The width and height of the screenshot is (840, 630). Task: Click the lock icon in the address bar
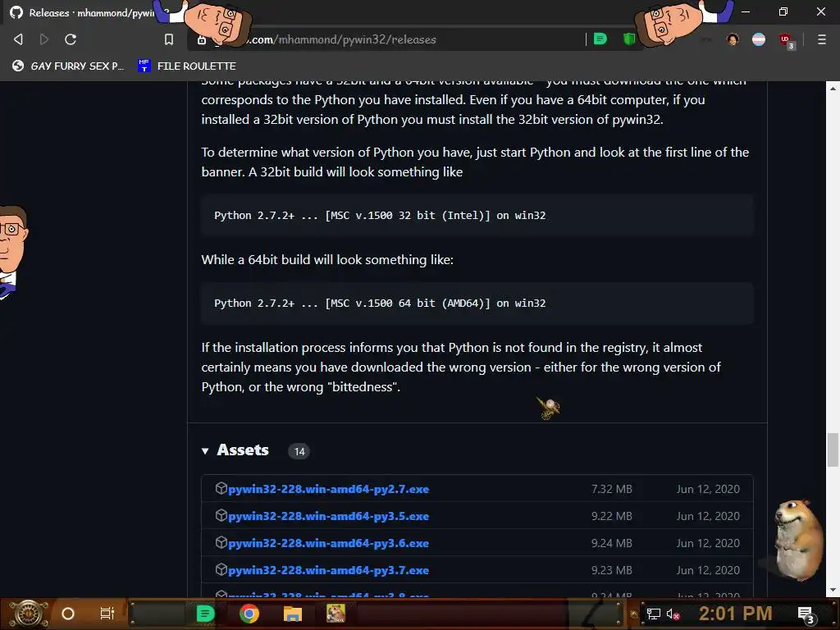pos(202,39)
